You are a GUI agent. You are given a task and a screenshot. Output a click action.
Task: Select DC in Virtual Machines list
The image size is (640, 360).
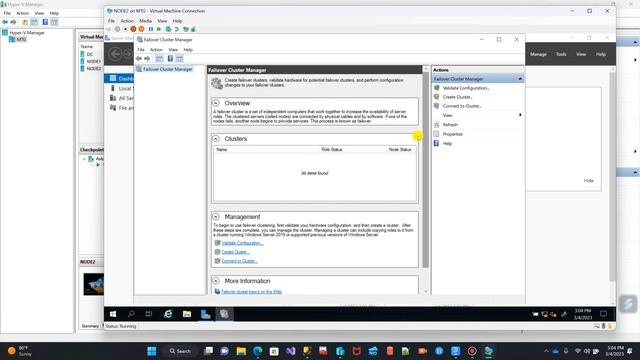[90, 54]
